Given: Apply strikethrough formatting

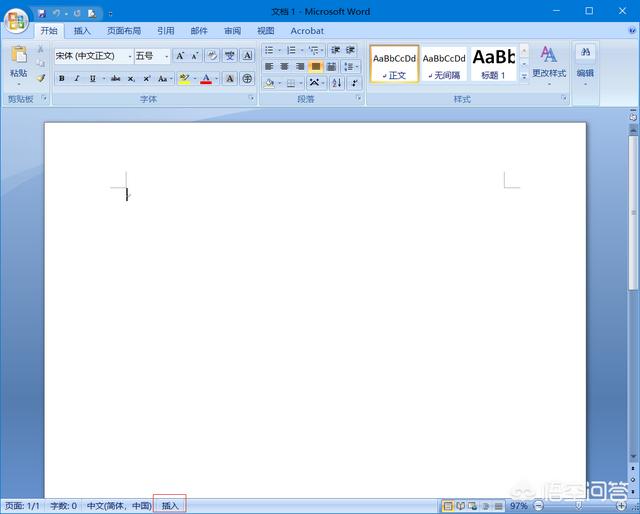Looking at the screenshot, I should (x=116, y=78).
